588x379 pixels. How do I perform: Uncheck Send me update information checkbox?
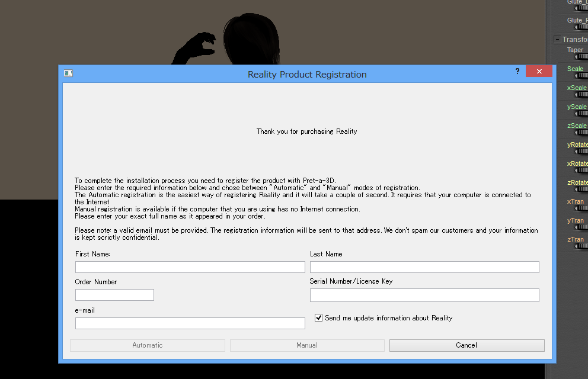[318, 317]
